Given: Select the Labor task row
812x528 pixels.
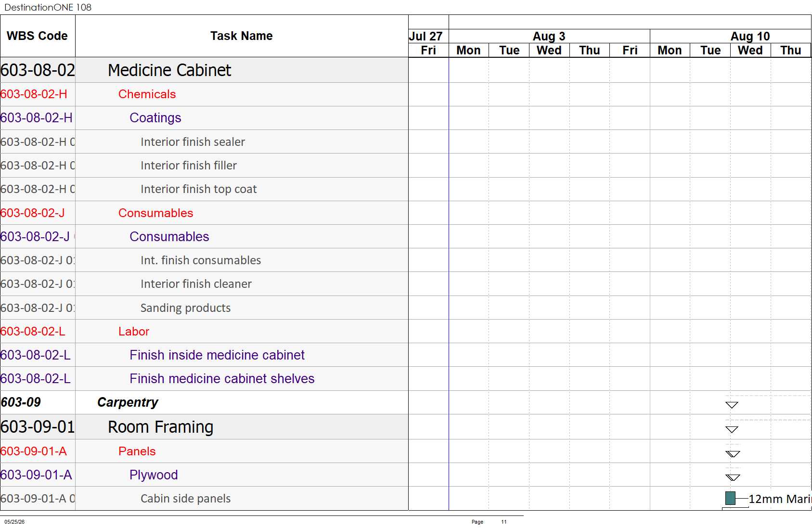Looking at the screenshot, I should (x=204, y=331).
